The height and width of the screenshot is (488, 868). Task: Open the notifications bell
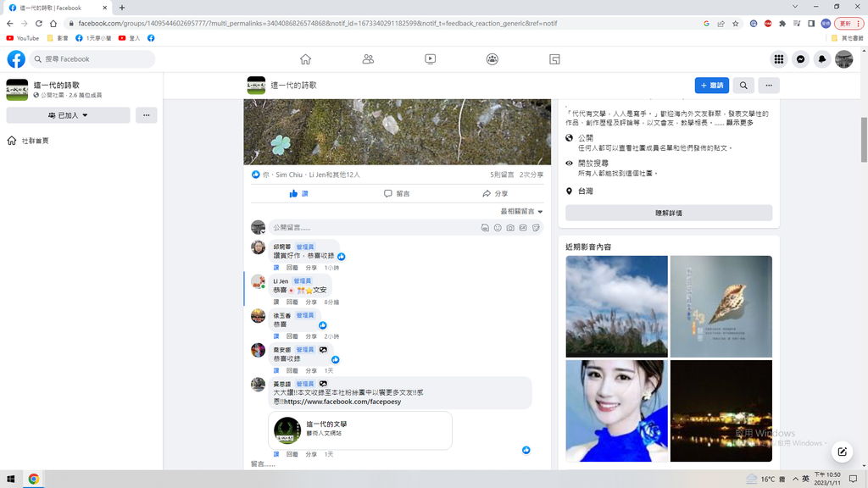pyautogui.click(x=822, y=59)
